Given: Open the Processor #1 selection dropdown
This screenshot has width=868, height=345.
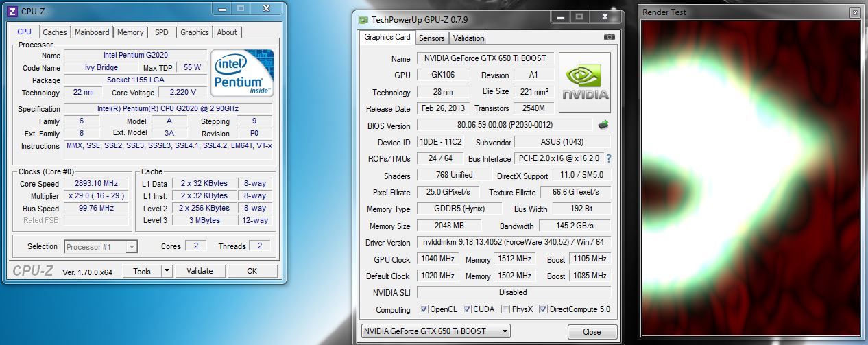Looking at the screenshot, I should pos(101,247).
